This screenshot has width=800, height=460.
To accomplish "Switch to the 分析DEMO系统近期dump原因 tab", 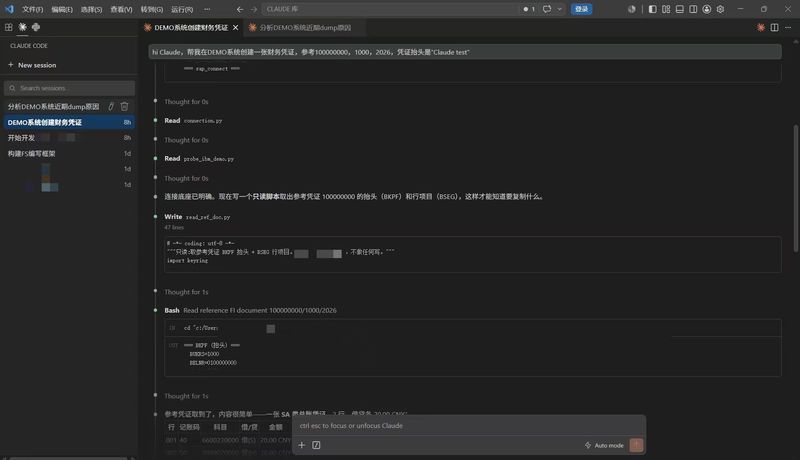I will (305, 28).
